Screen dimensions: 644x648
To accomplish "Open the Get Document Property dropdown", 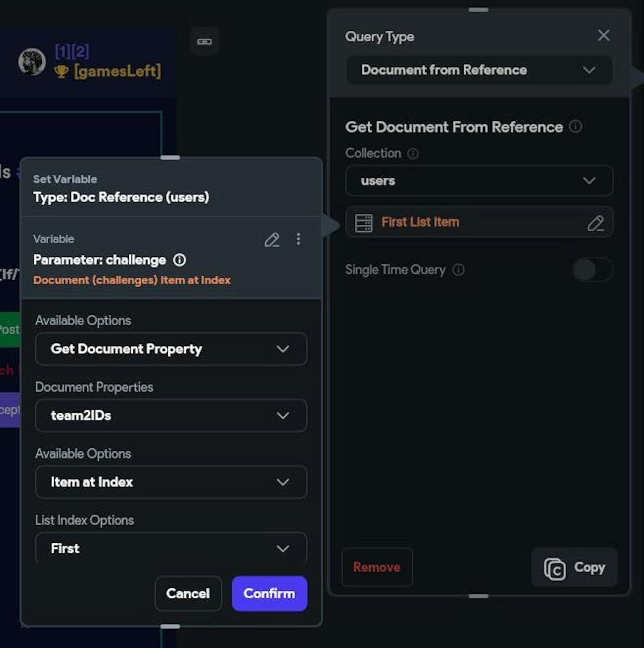I will pos(171,348).
